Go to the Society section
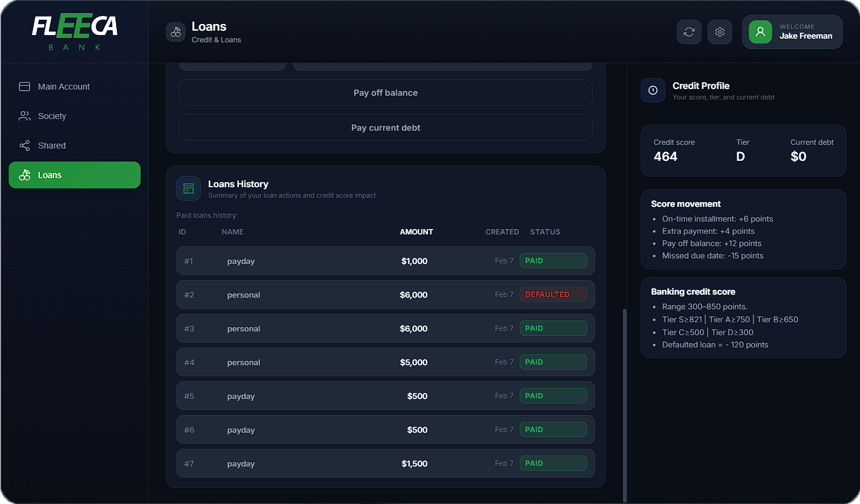This screenshot has height=504, width=860. (74, 116)
